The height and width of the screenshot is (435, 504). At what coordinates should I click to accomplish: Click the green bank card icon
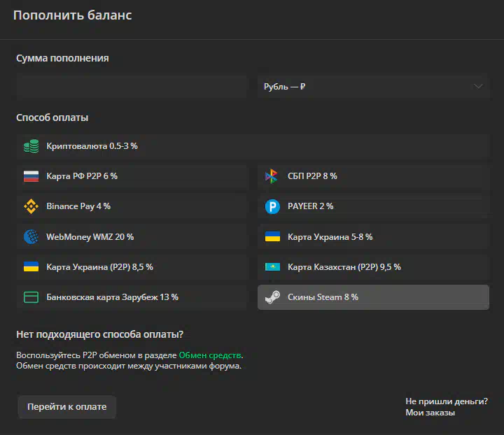pos(31,297)
